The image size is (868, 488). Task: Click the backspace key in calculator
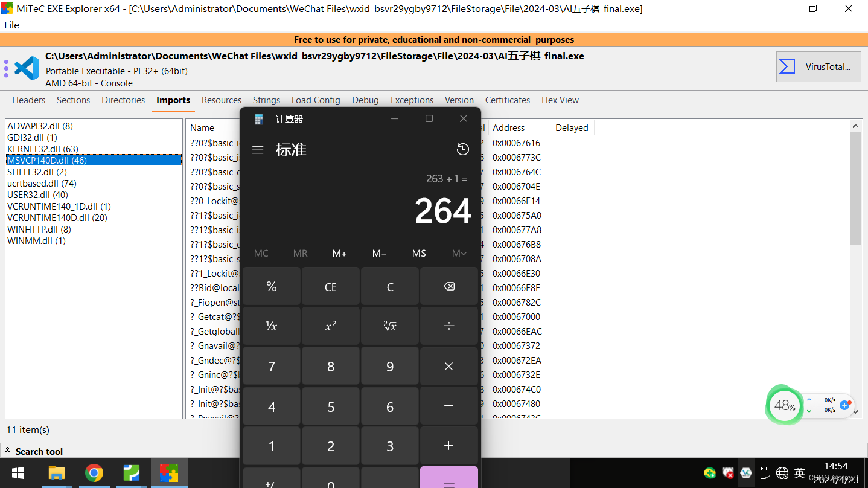[x=448, y=286]
